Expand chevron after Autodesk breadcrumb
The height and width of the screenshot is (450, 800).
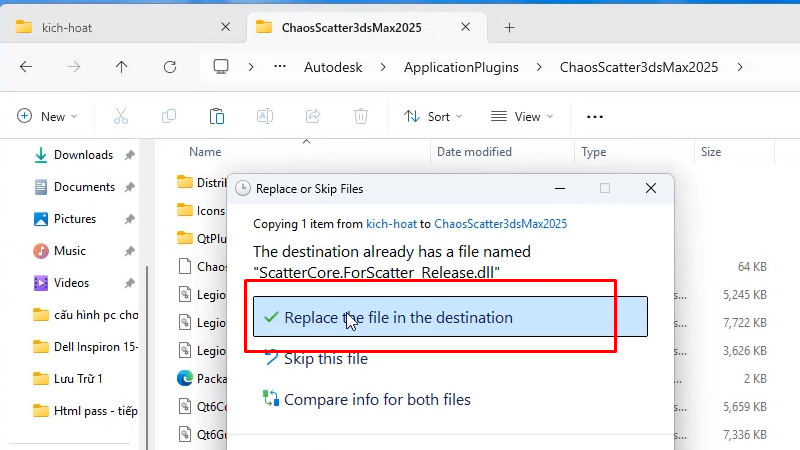coord(383,67)
